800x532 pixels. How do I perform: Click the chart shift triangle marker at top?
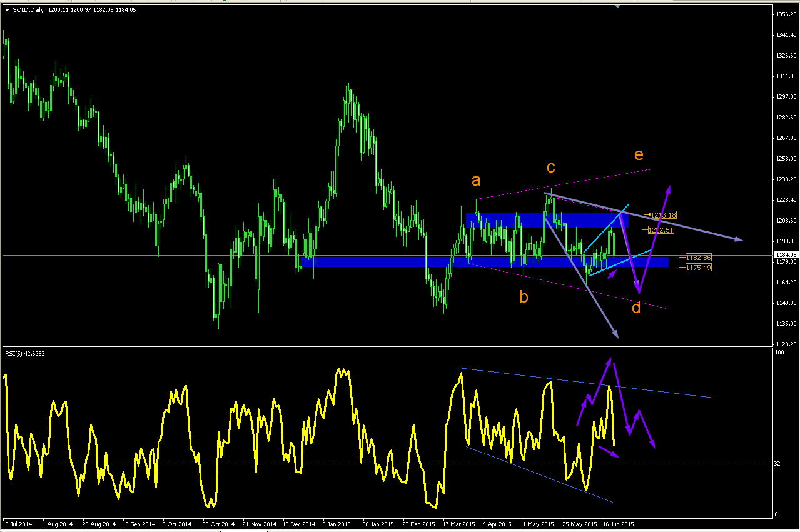pyautogui.click(x=618, y=6)
